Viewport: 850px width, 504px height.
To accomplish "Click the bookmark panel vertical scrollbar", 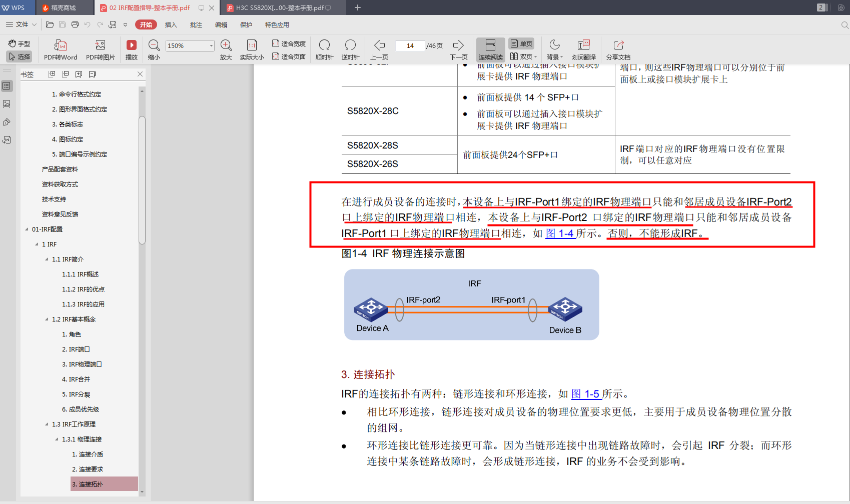I will pyautogui.click(x=142, y=180).
